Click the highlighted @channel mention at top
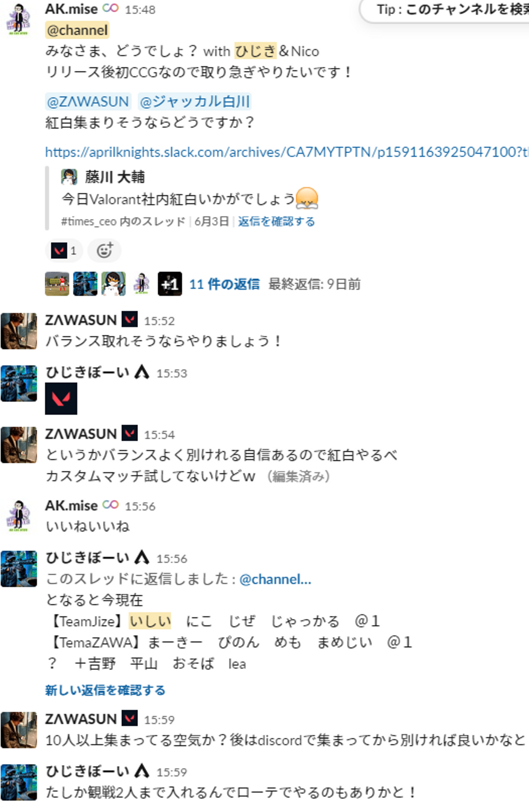The image size is (529, 812). (x=78, y=30)
